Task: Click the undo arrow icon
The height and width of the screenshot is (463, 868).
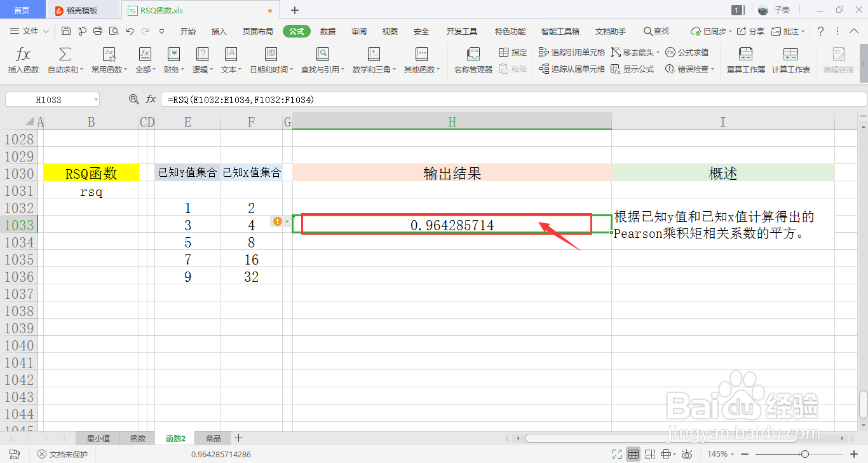Action: 130,31
